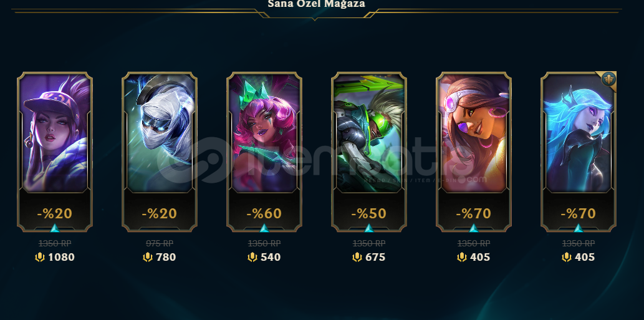Click the teal gem under first -%20 card
Screen dimensions: 644x320
pos(55,228)
